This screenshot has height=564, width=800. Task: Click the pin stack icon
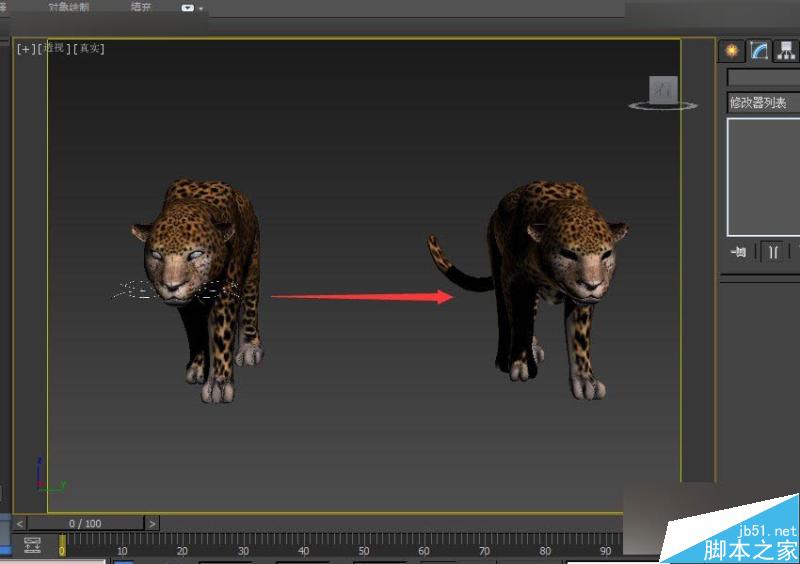click(x=738, y=252)
